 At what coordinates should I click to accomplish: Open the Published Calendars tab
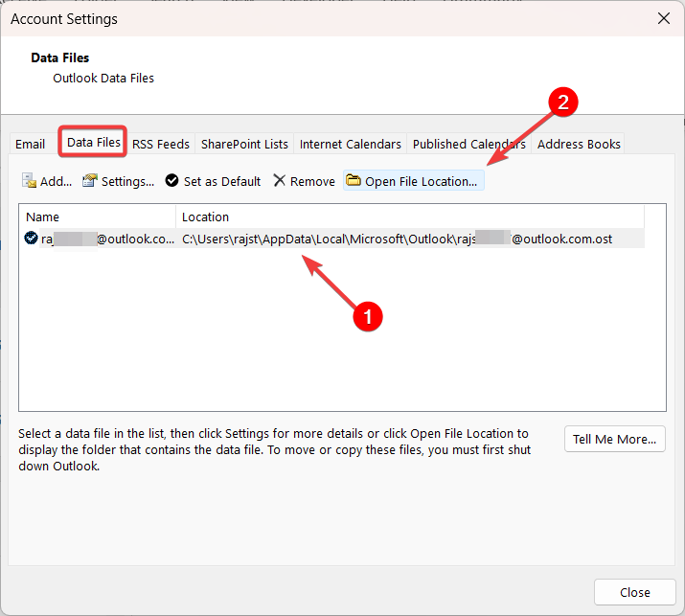coord(468,144)
